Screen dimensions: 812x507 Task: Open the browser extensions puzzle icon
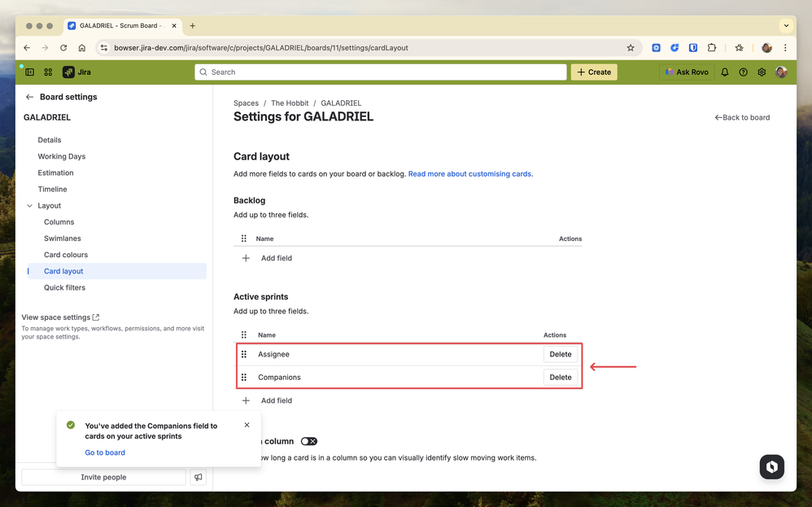(712, 48)
